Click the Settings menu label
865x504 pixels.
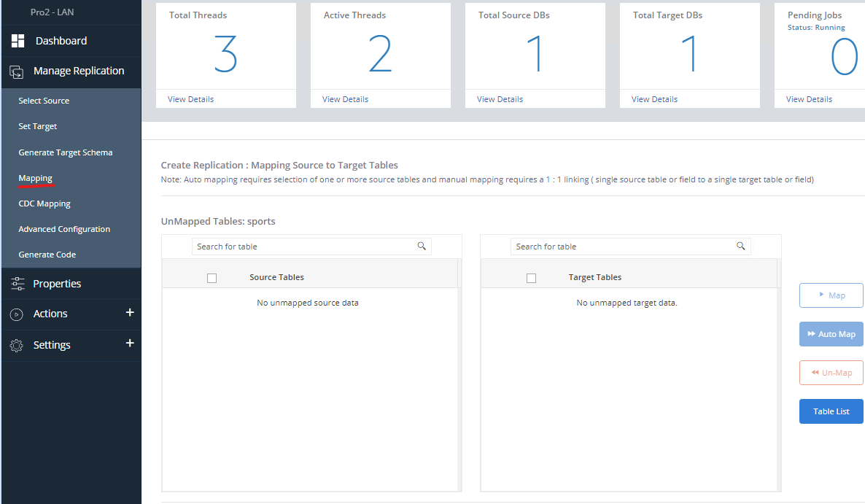[x=52, y=345]
